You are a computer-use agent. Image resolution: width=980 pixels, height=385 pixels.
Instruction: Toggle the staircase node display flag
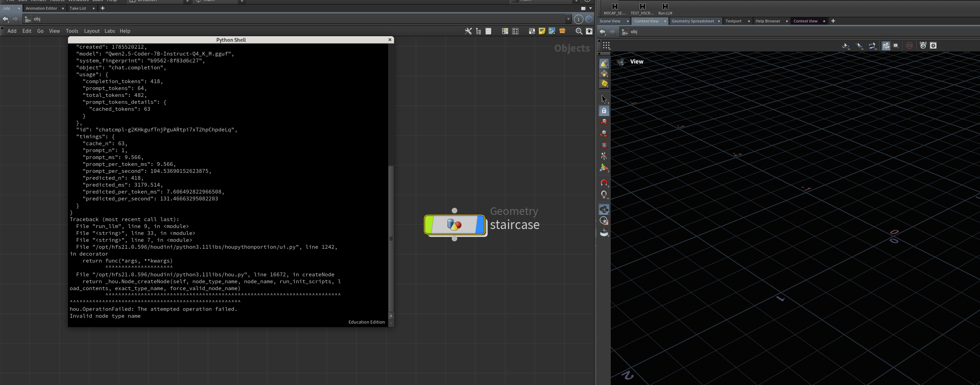pos(480,225)
